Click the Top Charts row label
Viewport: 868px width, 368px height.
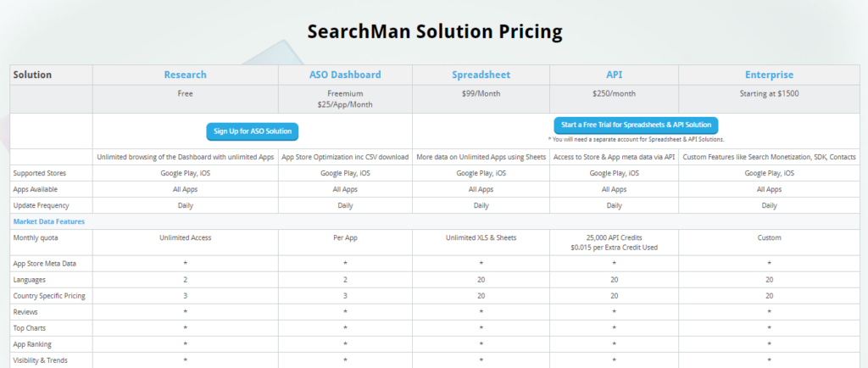(30, 328)
